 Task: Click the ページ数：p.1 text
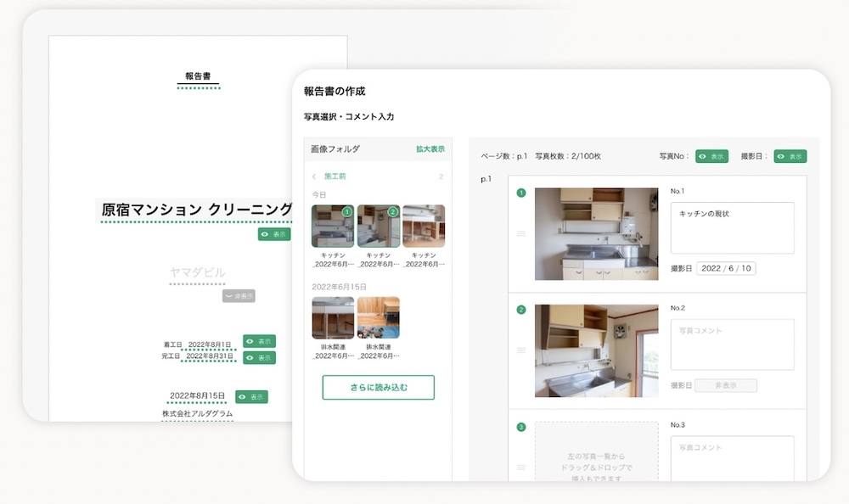[503, 156]
